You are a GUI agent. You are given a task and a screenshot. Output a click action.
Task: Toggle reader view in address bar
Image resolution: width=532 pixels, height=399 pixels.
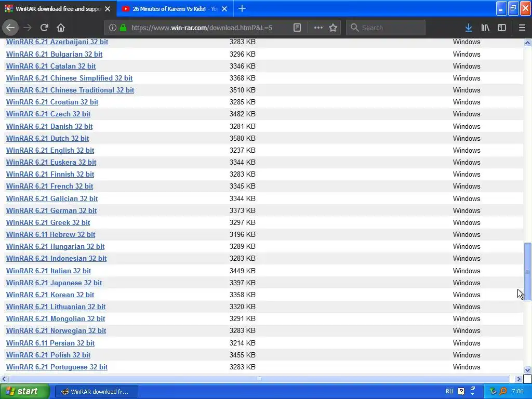pyautogui.click(x=297, y=28)
